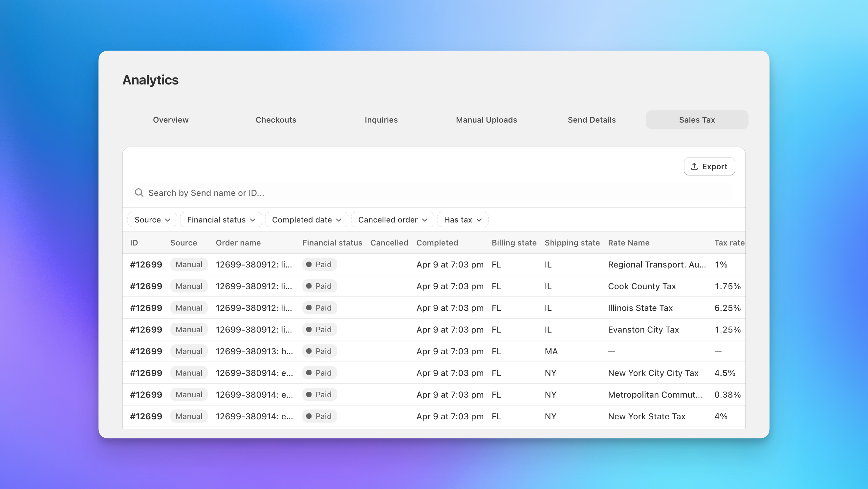Viewport: 868px width, 489px height.
Task: Sort by the Tax rate column header
Action: click(x=729, y=243)
